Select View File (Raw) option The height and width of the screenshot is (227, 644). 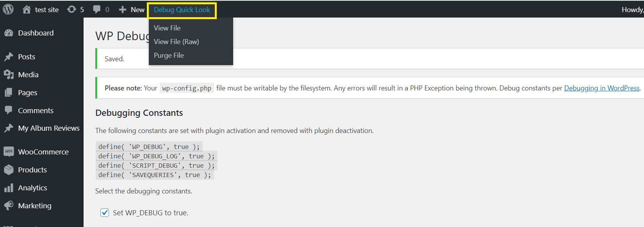[176, 42]
